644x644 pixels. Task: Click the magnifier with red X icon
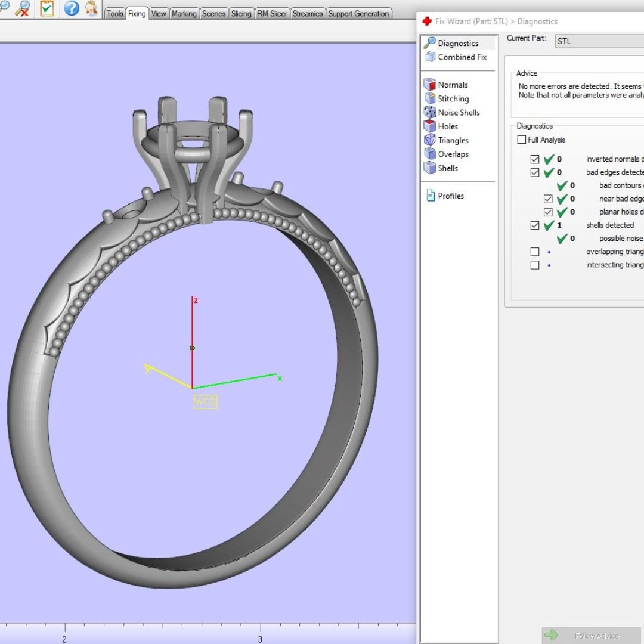click(23, 8)
